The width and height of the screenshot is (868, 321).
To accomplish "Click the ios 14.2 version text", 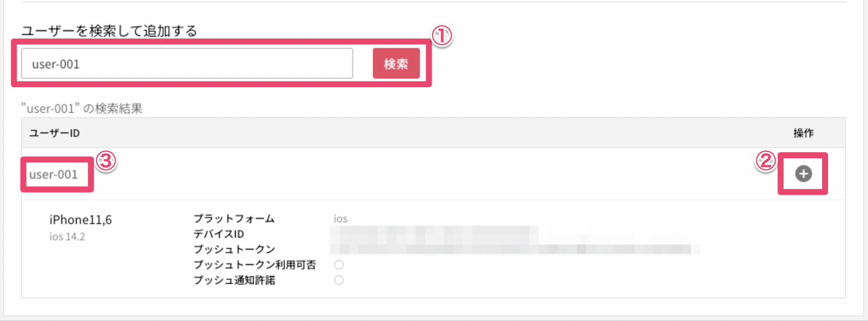I will (x=67, y=237).
